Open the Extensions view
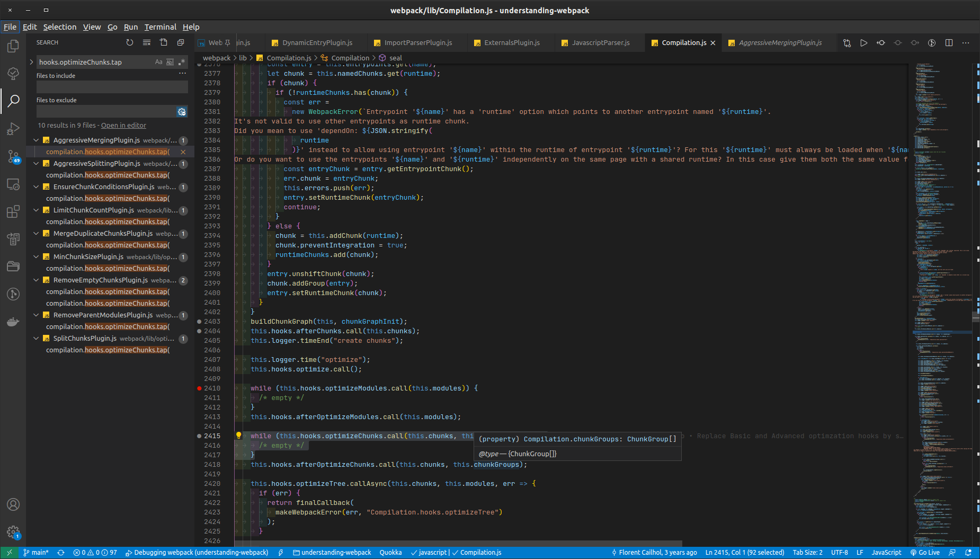Image resolution: width=980 pixels, height=559 pixels. (x=13, y=211)
